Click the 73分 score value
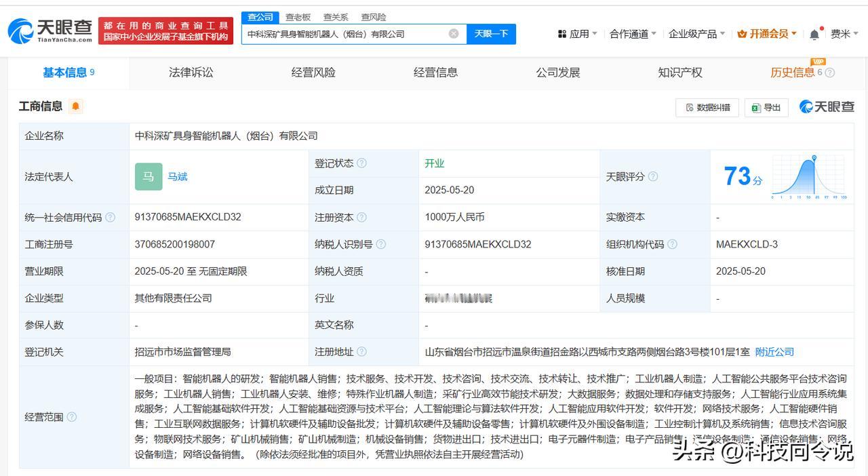The height and width of the screenshot is (476, 868). click(x=743, y=176)
